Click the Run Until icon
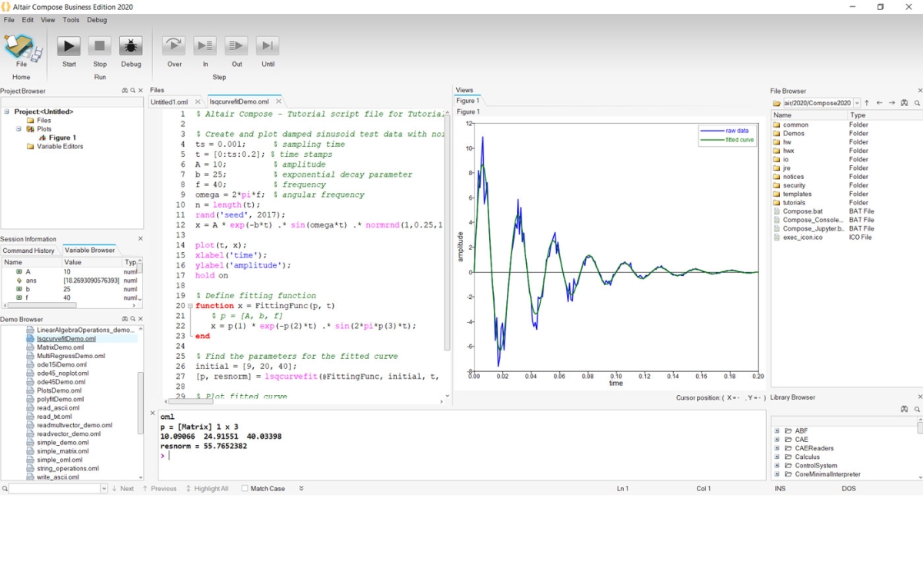Viewport: 923px width, 588px height. point(267,46)
